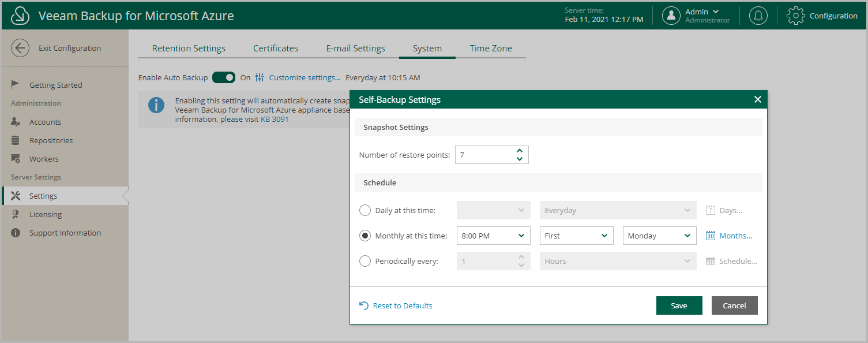
Task: Decrease the number of restore points
Action: [x=520, y=159]
